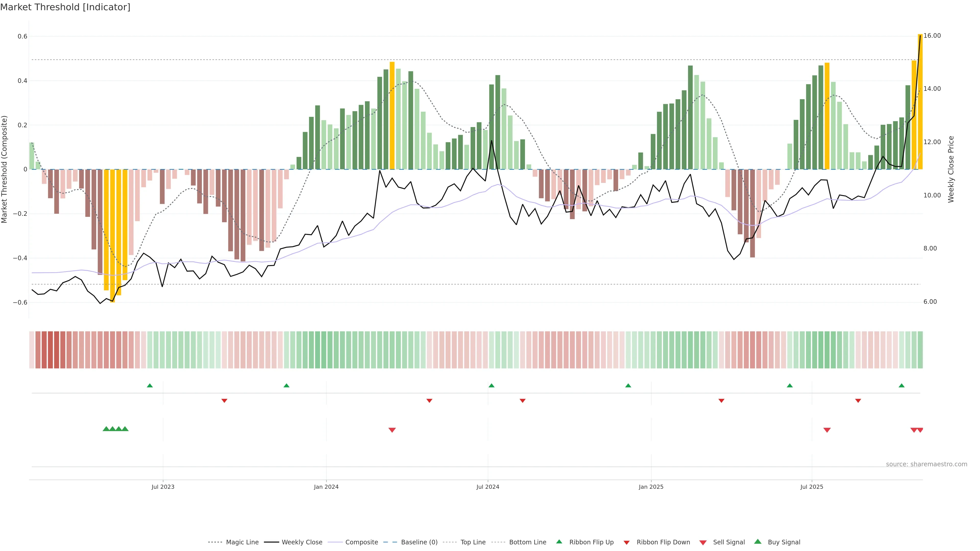The image size is (980, 551).
Task: Click the first green ribbon flip up triangle before Jul 2023
Action: point(150,386)
